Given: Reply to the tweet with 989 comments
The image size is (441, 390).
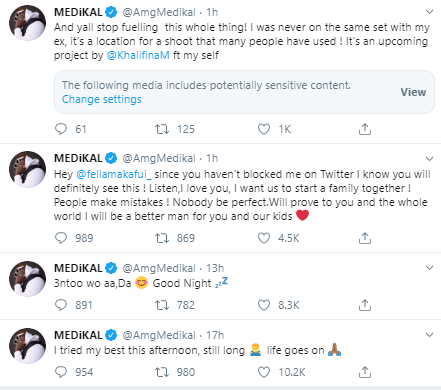Looking at the screenshot, I should pos(61,238).
